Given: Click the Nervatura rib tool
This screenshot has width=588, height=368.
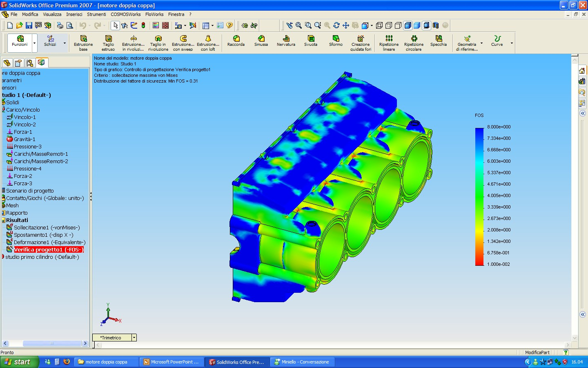Looking at the screenshot, I should coord(286,41).
